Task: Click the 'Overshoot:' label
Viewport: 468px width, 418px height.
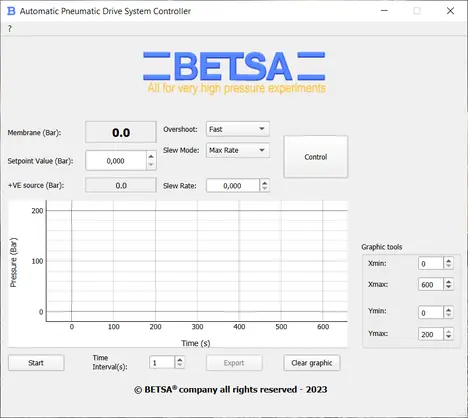Action: pyautogui.click(x=180, y=129)
